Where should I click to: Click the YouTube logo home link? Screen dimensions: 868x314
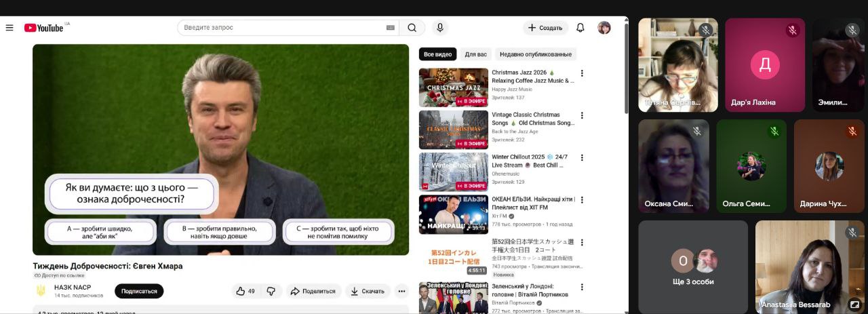(x=44, y=28)
